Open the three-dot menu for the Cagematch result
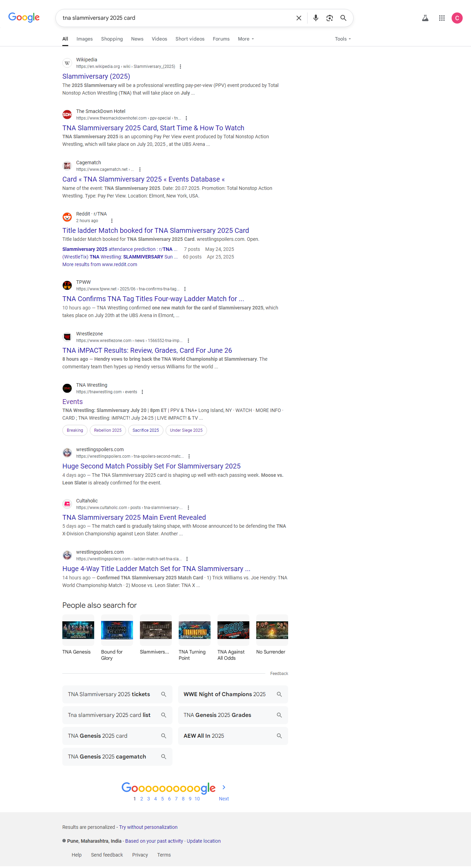 click(x=140, y=169)
